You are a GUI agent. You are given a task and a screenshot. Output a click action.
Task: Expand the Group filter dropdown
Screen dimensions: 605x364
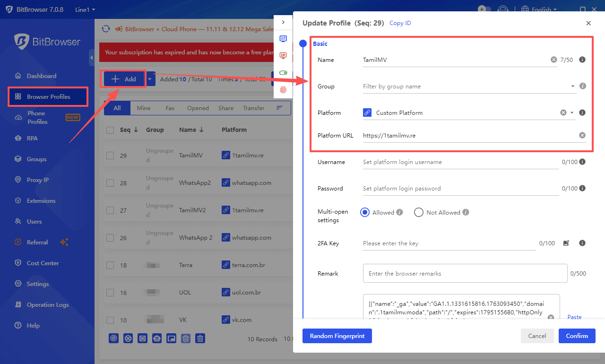click(573, 87)
